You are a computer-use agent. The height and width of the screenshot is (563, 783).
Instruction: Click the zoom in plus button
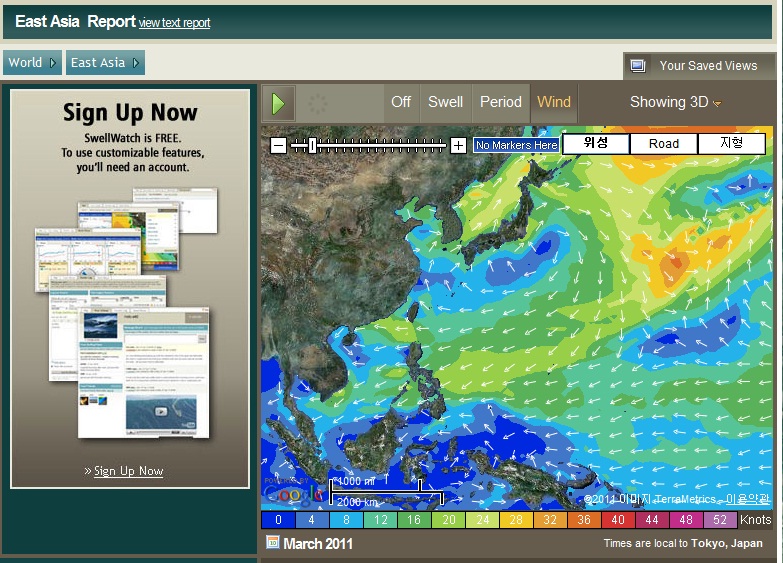458,146
